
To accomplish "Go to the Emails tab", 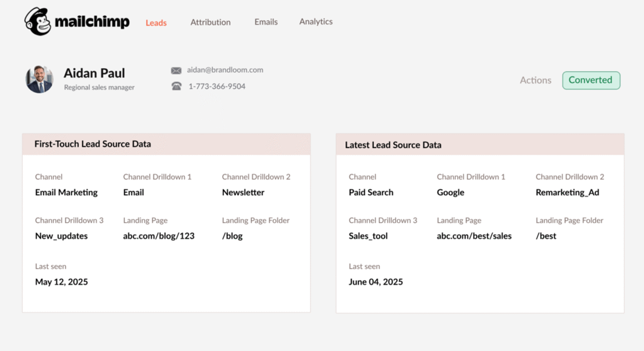I will point(266,22).
